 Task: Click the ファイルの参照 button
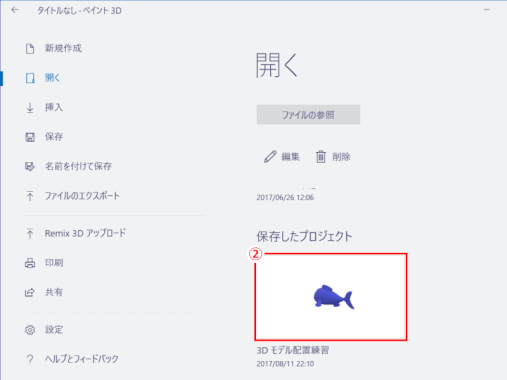pos(308,115)
